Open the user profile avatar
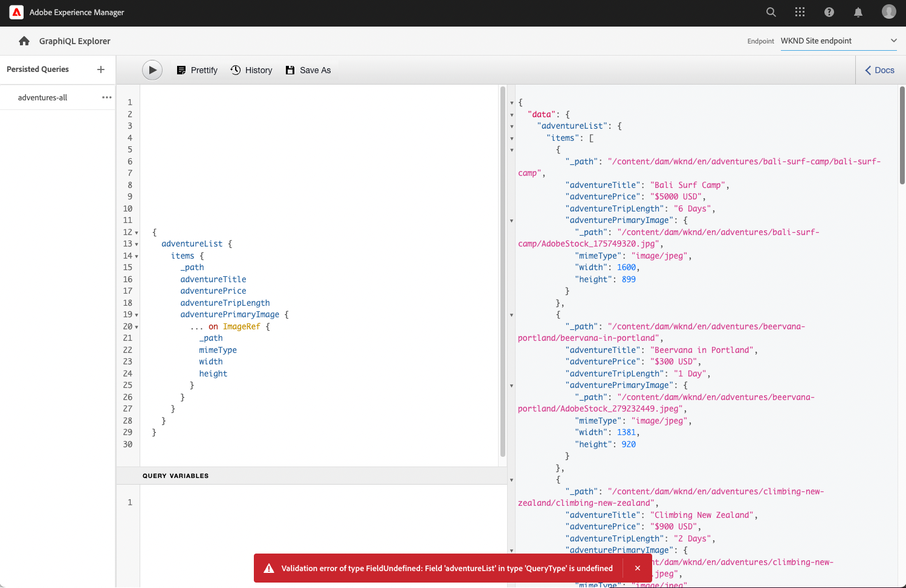This screenshot has width=906, height=588. (888, 11)
